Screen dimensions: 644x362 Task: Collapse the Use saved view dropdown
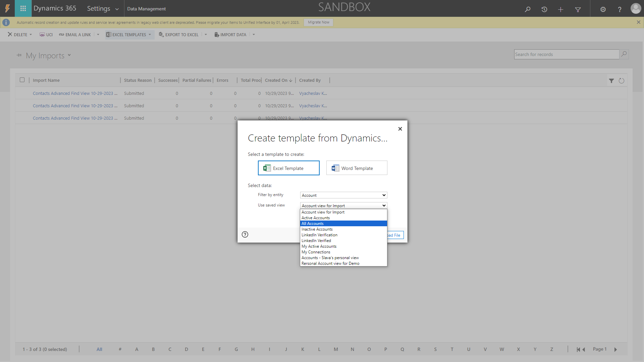[343, 205]
